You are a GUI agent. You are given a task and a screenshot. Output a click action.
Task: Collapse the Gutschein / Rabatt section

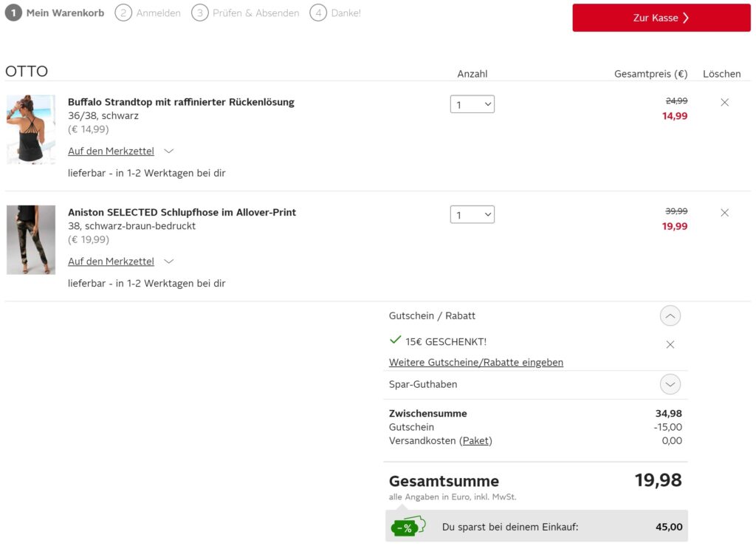point(670,316)
